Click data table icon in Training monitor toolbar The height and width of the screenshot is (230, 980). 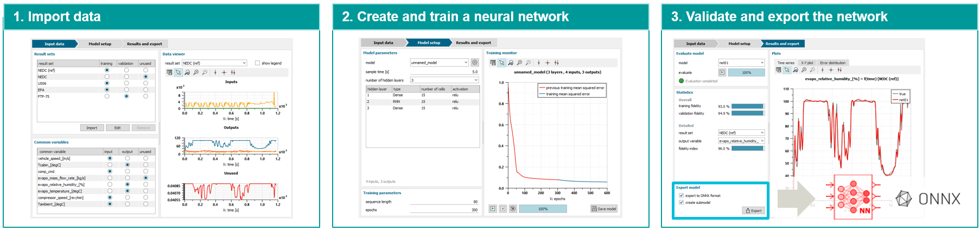[493, 63]
